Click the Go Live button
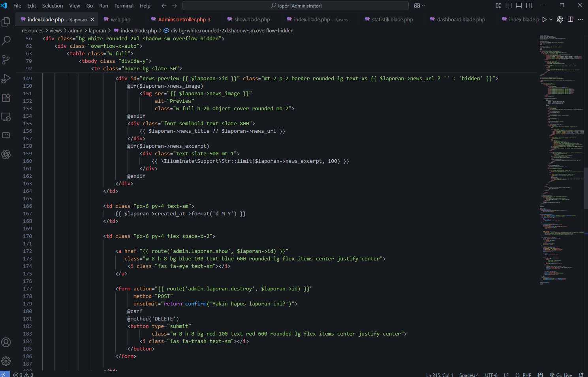The width and height of the screenshot is (588, 377). pos(561,375)
